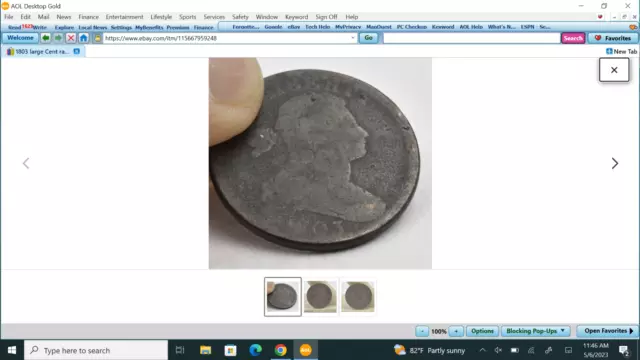Screen dimensions: 640x360
Task: Open the ESPN favorites shortcut
Action: point(527,27)
